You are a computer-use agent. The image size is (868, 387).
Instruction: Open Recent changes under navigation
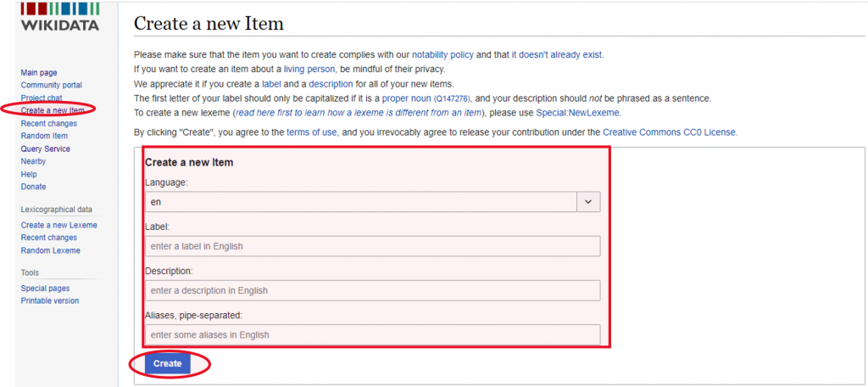50,124
